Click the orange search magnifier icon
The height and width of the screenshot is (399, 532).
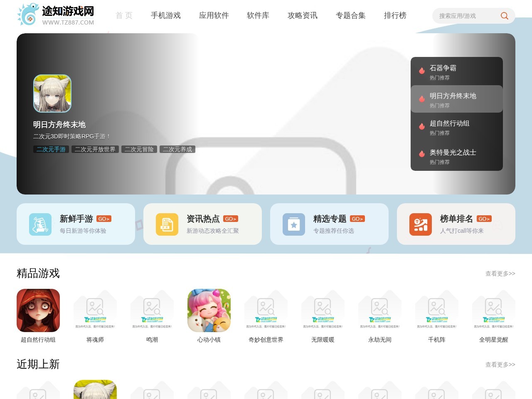(504, 16)
